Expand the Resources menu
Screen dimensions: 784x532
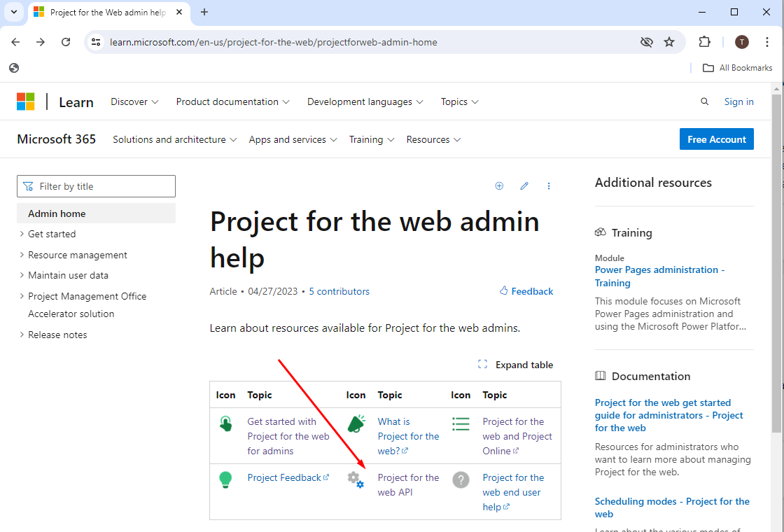tap(433, 139)
